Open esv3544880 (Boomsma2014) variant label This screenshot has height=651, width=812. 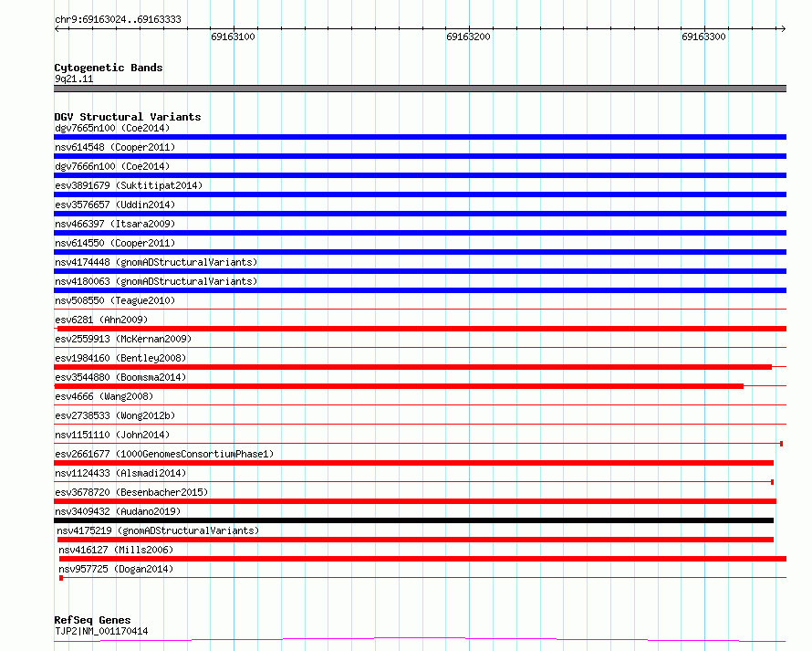pos(120,377)
